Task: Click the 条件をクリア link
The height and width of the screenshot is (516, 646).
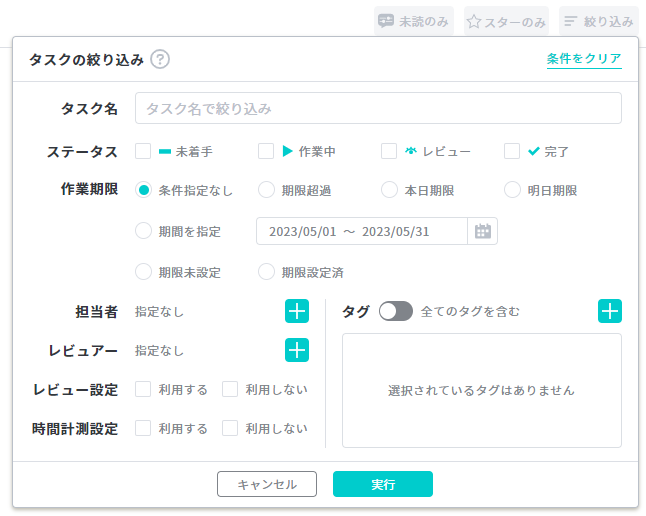Action: (x=584, y=59)
